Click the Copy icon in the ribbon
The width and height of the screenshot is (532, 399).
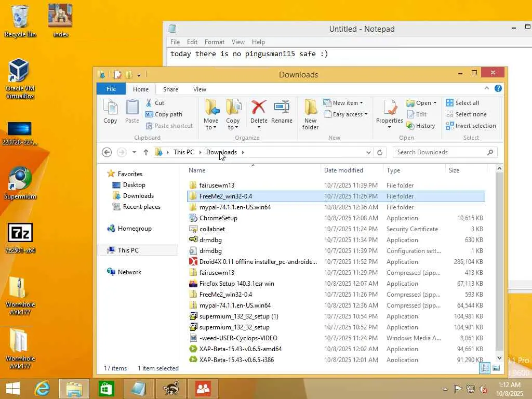(x=110, y=111)
